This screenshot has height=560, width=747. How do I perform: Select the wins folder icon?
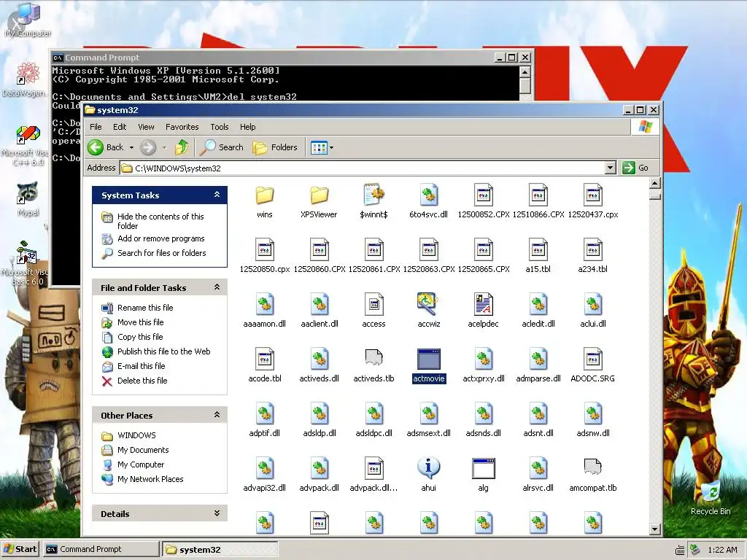[264, 195]
